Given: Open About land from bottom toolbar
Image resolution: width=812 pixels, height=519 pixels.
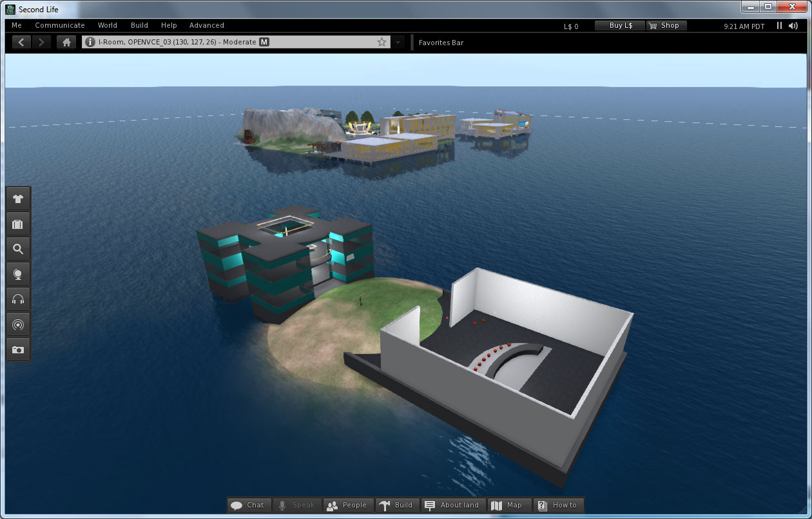Looking at the screenshot, I should coord(453,505).
